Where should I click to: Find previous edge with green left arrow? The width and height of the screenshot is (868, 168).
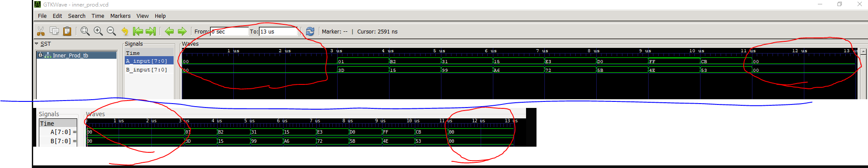(x=169, y=31)
